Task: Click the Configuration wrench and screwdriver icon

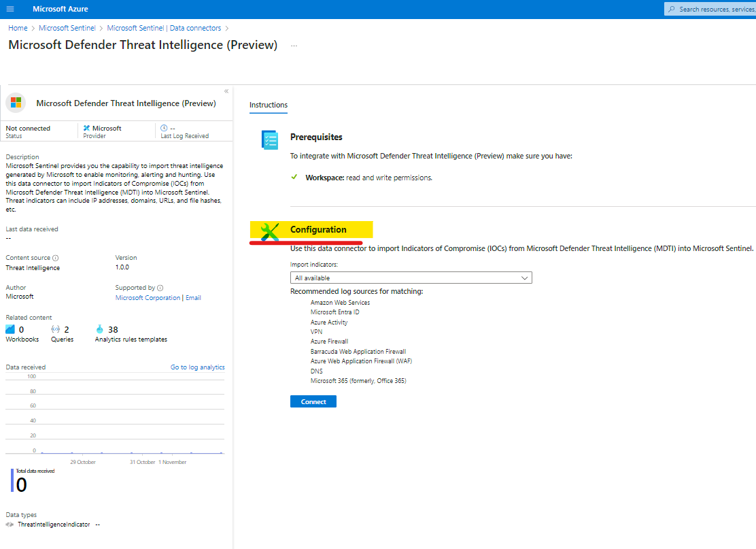Action: click(269, 231)
